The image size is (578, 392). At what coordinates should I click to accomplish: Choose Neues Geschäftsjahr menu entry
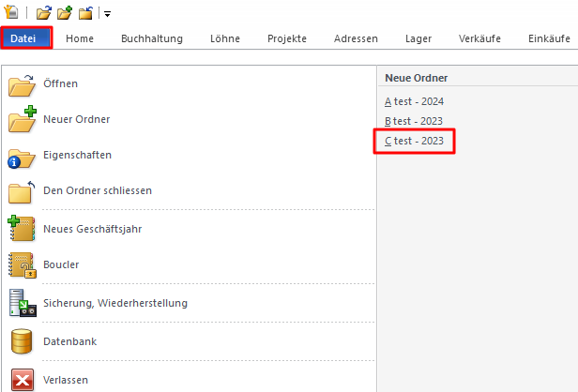pos(81,230)
